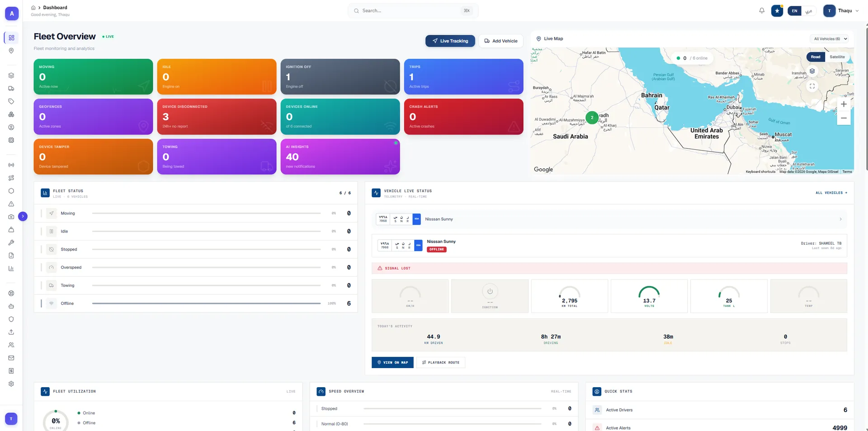Click the Overspeed row in Fleet Status
The image size is (868, 431).
[x=196, y=268]
